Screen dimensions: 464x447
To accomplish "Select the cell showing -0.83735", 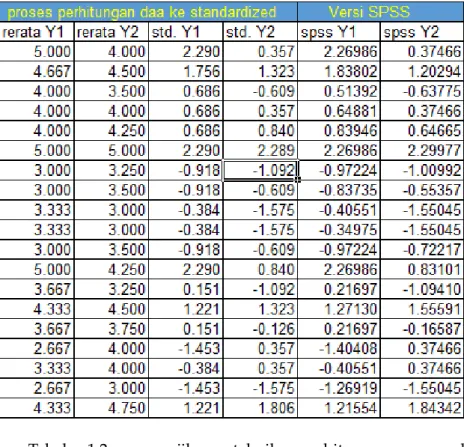I will pos(339,190).
